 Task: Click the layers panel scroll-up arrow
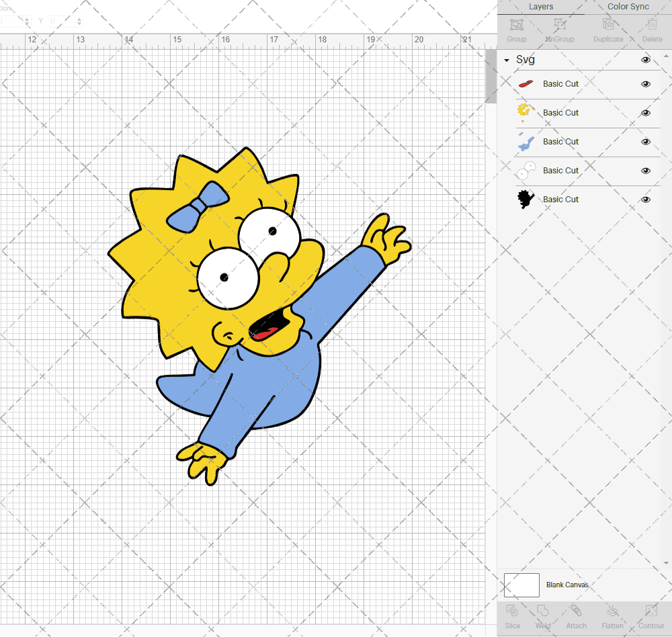pyautogui.click(x=666, y=56)
